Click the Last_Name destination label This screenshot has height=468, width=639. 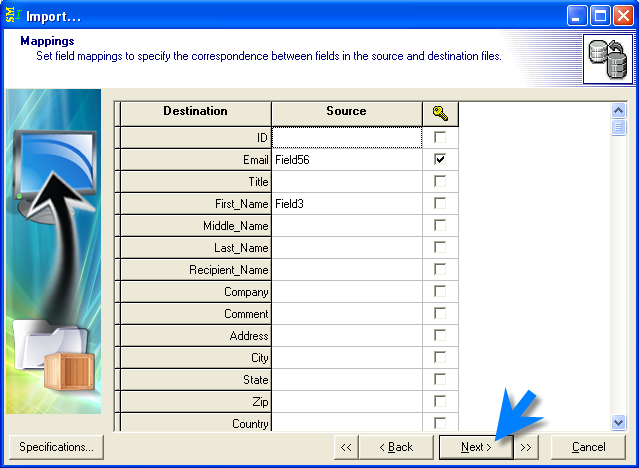pos(241,248)
